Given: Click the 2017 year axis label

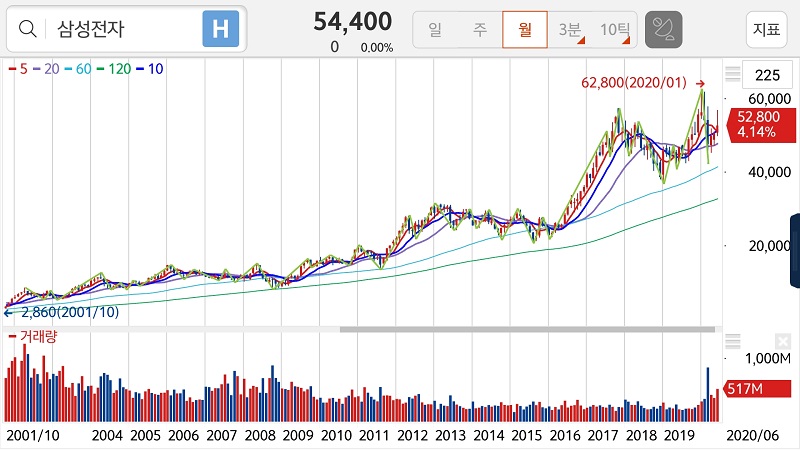Looking at the screenshot, I should pyautogui.click(x=603, y=435).
